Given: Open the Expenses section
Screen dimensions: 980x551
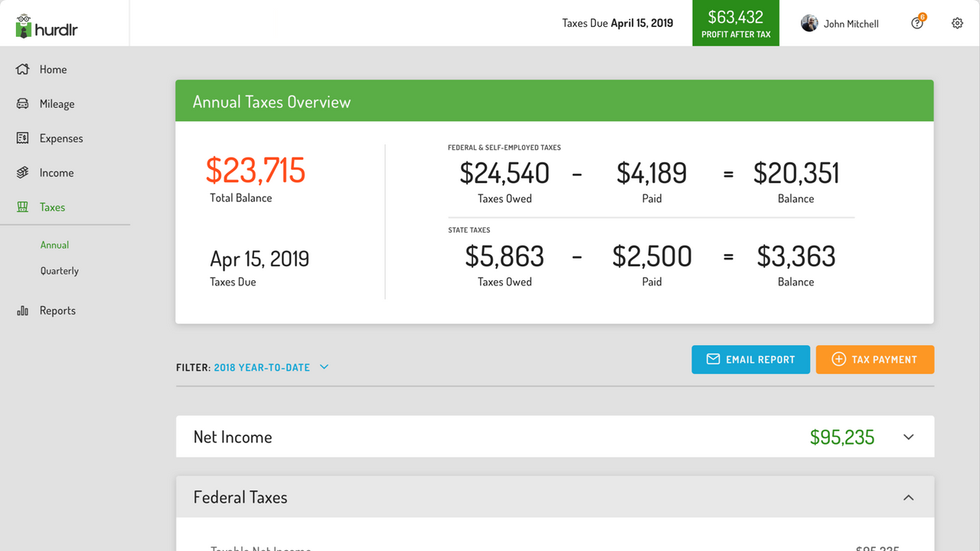Looking at the screenshot, I should [23, 138].
